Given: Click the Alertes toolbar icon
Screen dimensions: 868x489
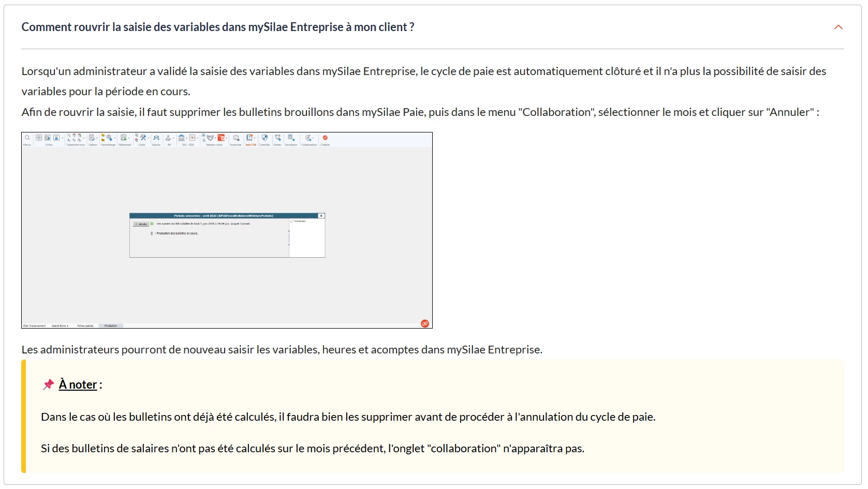Looking at the screenshot, I should click(278, 138).
